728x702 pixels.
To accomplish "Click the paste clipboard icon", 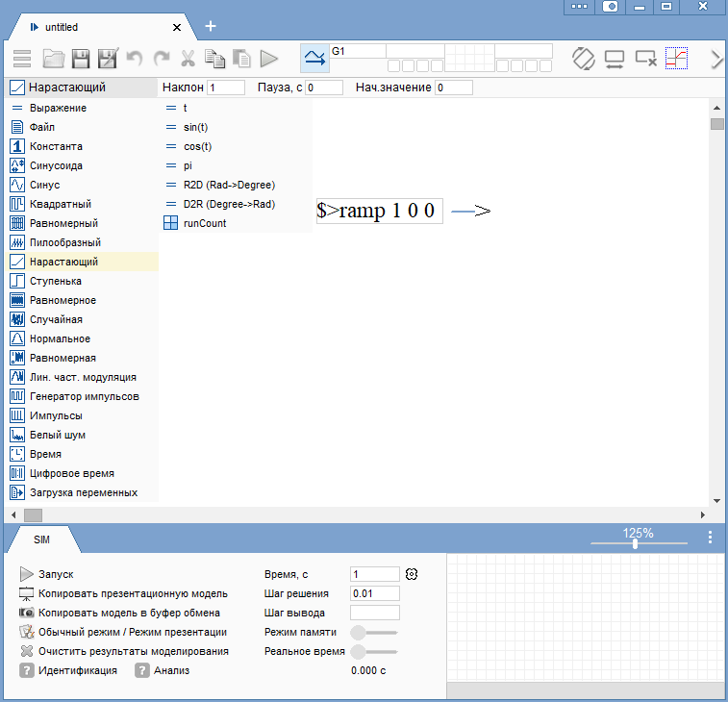I will point(241,59).
